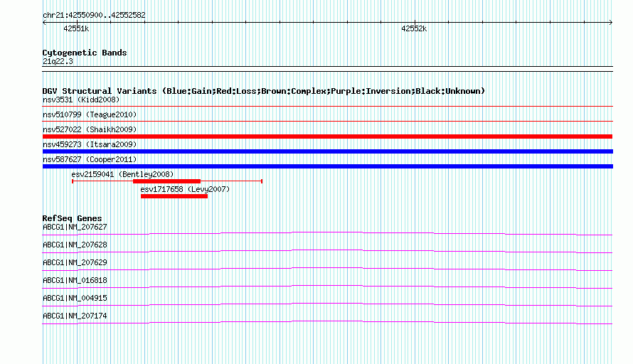633x364 pixels.
Task: Click the left arrow of the ruler
Action: click(44, 23)
